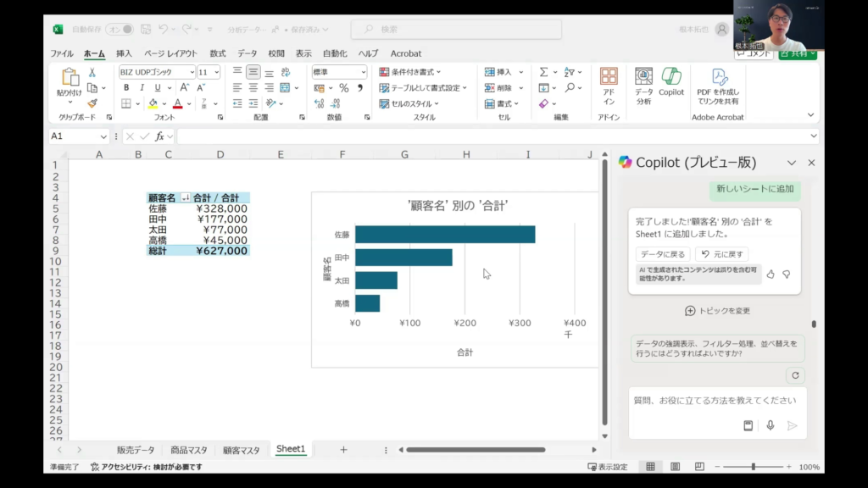Click the データに戻る button in Copilot
The image size is (868, 488).
[x=662, y=254]
